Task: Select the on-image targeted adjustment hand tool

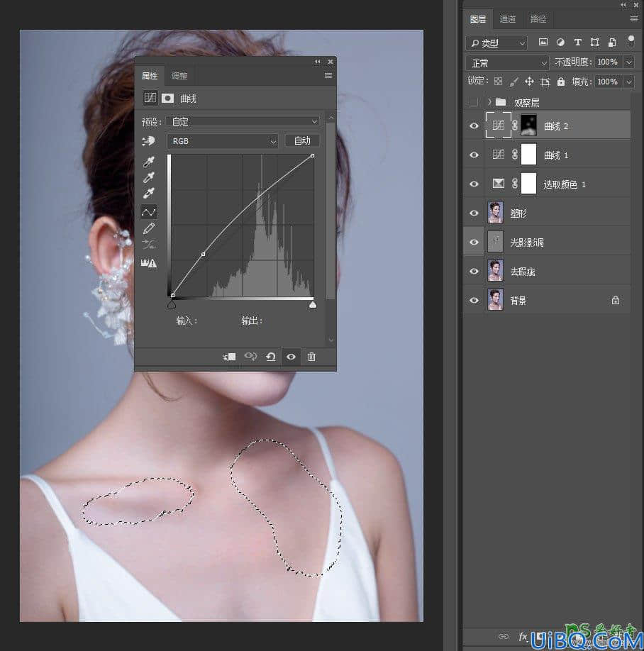Action: 148,141
